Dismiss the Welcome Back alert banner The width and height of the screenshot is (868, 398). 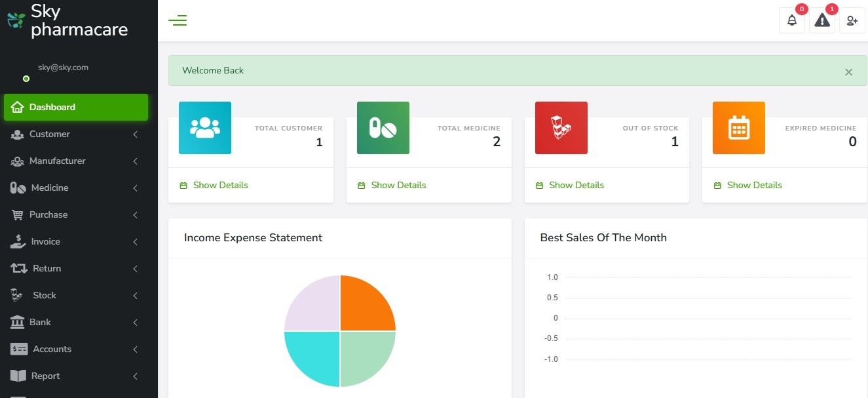pos(848,72)
